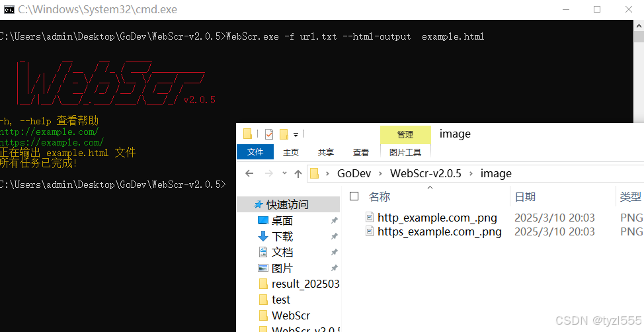
Task: Click the New Folder quick access icon
Action: click(x=284, y=134)
